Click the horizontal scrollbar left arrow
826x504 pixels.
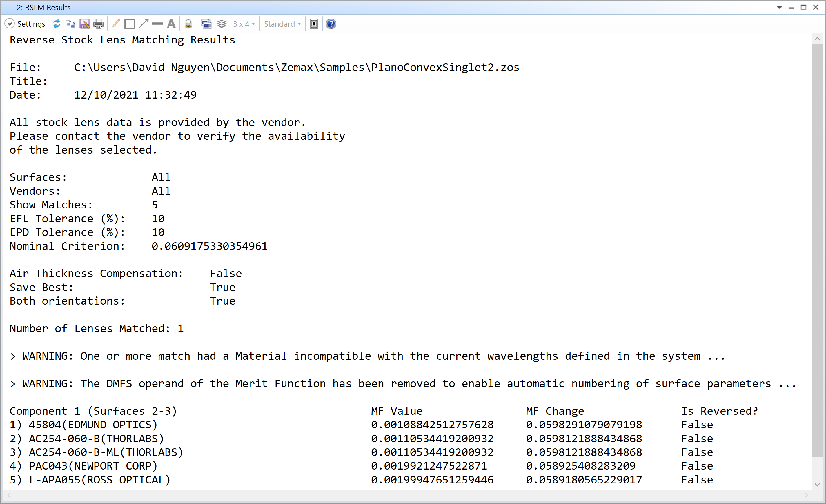9,495
